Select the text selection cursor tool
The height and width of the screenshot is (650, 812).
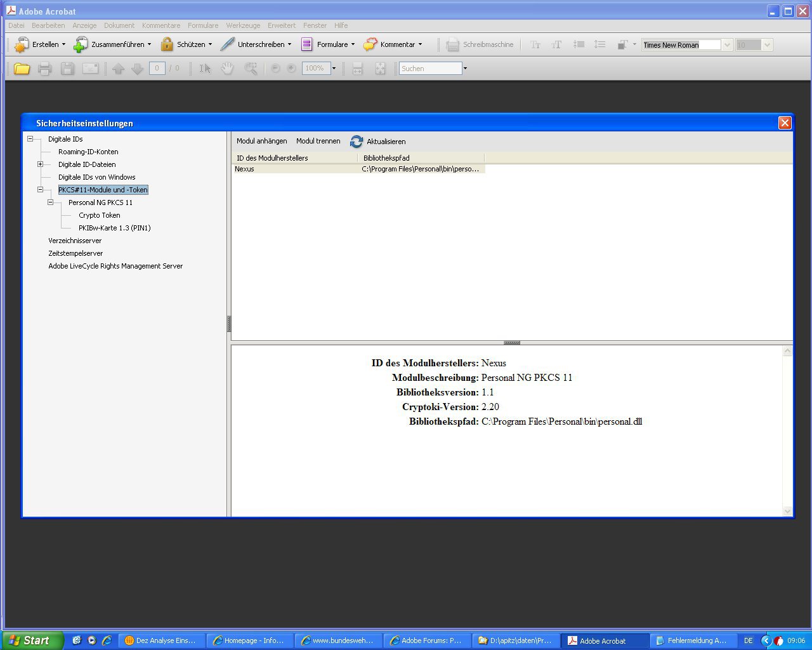click(205, 69)
